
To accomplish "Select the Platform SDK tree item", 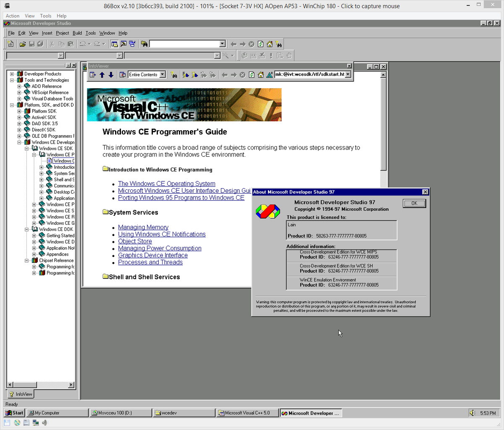I will (44, 111).
